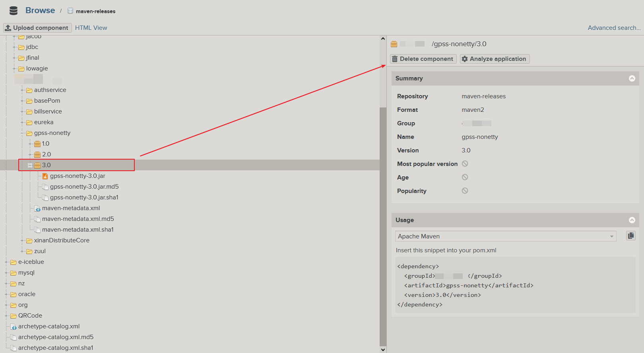The image size is (644, 353).
Task: Click the tree scrollbar down arrow
Action: click(383, 350)
